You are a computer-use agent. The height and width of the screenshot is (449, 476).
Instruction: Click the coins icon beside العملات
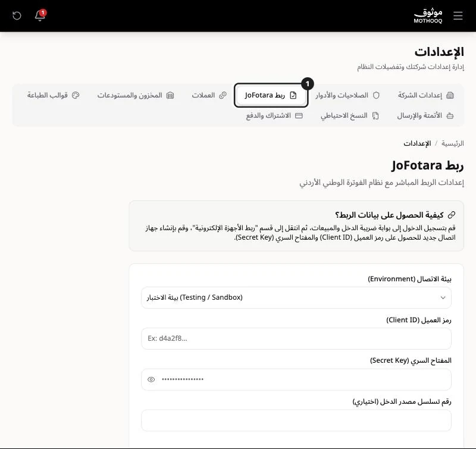click(x=223, y=95)
